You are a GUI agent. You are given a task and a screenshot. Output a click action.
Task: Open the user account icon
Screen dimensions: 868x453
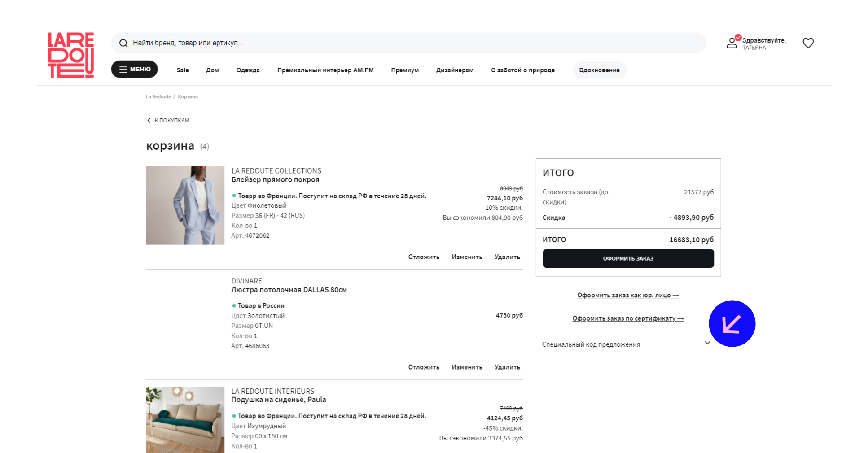(732, 43)
